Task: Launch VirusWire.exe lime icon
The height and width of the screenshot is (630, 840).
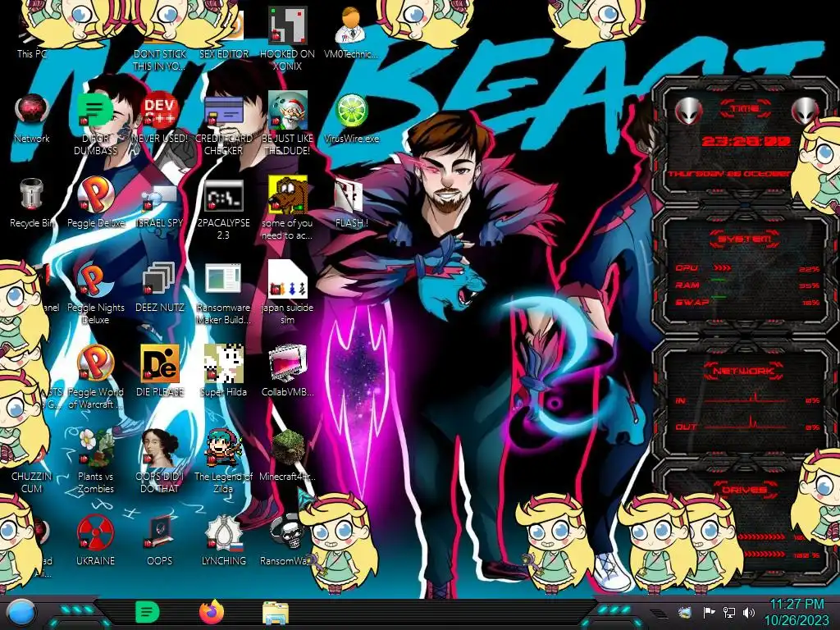Action: point(351,118)
